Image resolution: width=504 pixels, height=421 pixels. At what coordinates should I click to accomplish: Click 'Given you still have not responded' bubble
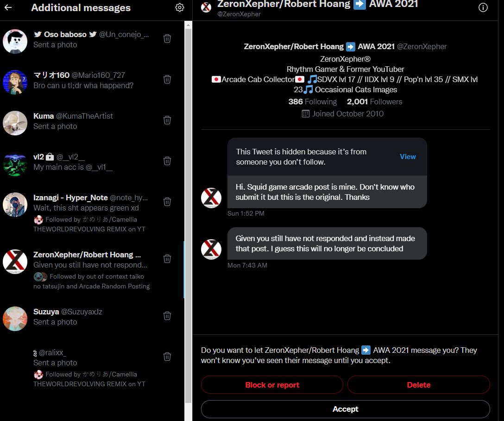(327, 243)
